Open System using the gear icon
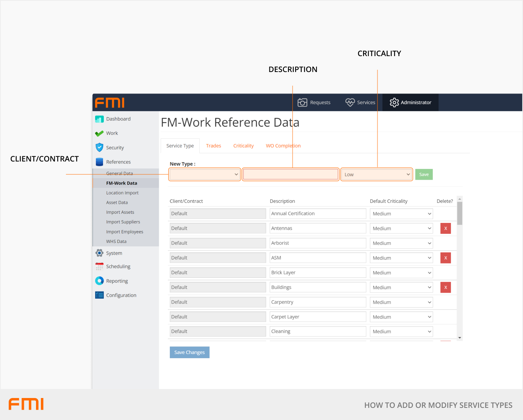Image resolution: width=523 pixels, height=420 pixels. coord(99,253)
